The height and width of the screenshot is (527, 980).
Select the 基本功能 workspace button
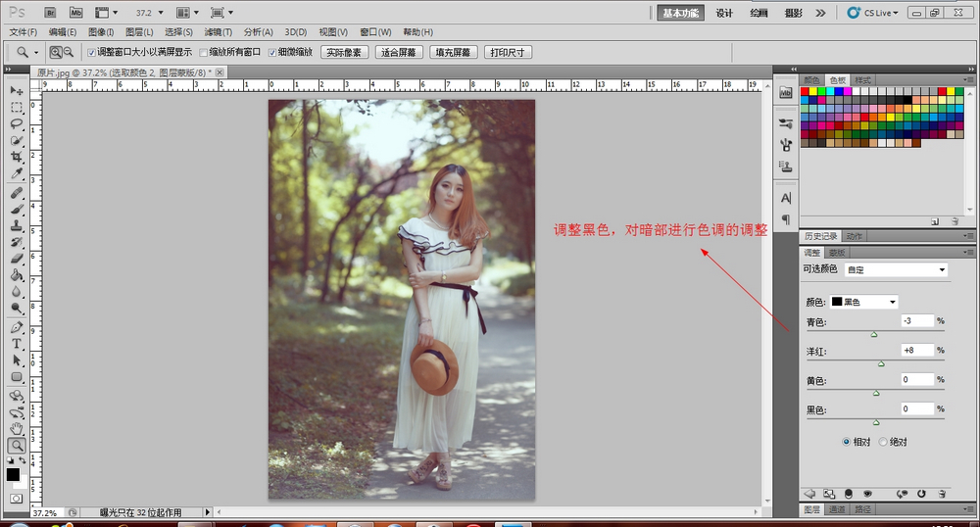click(681, 13)
